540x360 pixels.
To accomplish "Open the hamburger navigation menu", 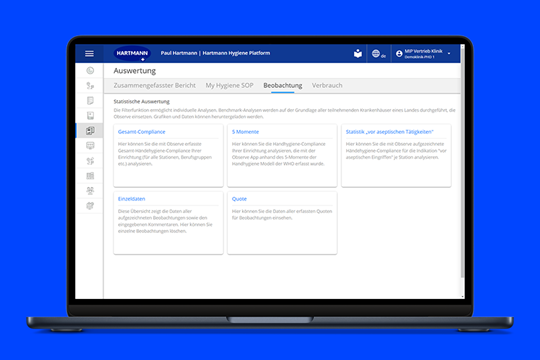I will click(x=89, y=53).
